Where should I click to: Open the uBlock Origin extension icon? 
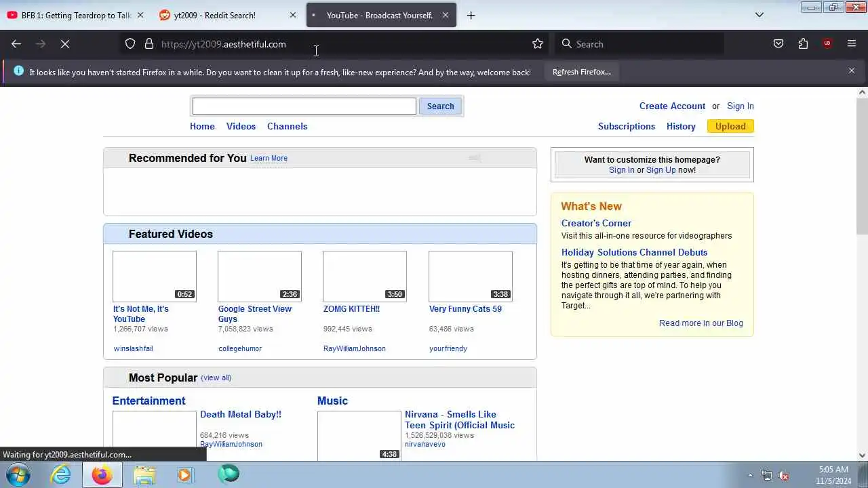827,44
